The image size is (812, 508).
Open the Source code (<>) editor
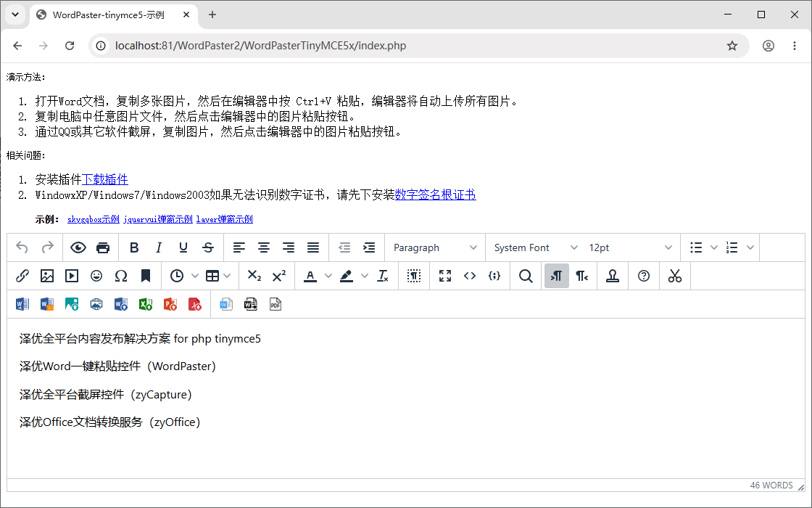pos(470,276)
